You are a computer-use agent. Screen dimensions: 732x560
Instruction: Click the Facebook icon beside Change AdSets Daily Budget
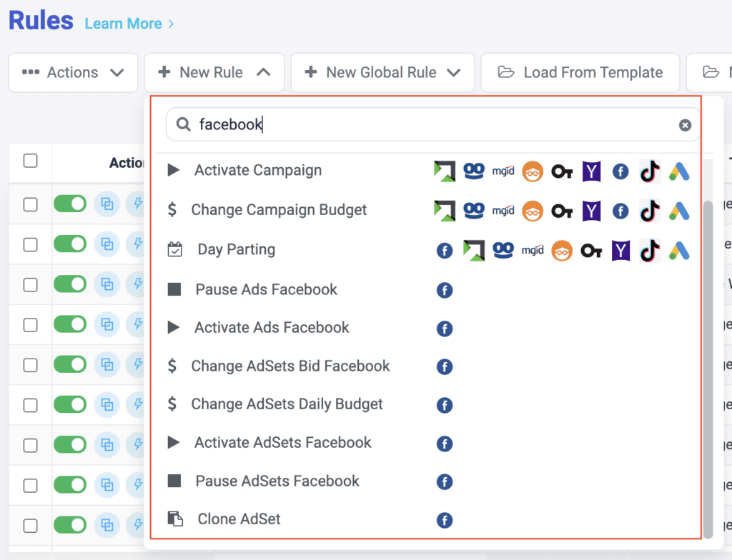[x=445, y=405]
